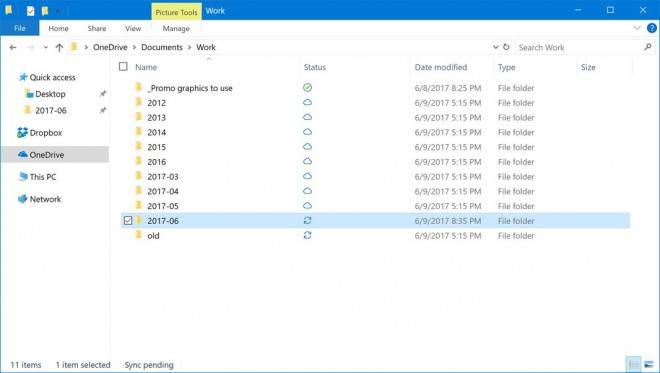Select the 2017-03 folder row
The width and height of the screenshot is (660, 373).
375,176
